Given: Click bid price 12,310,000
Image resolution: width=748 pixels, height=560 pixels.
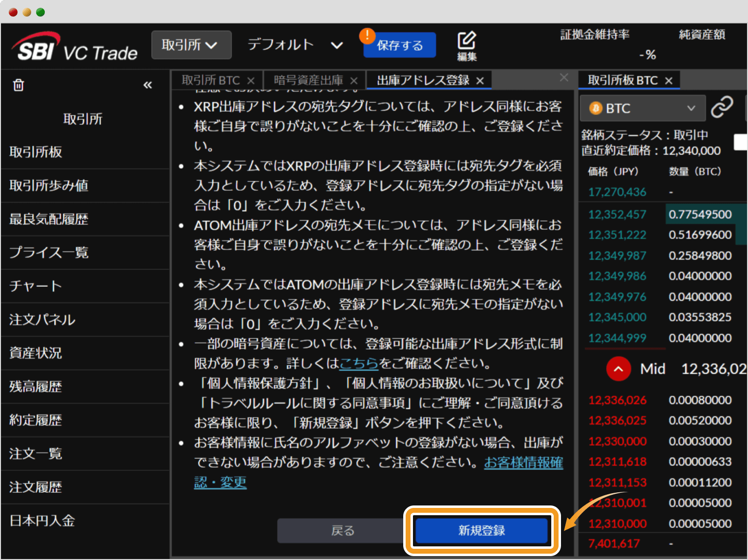Looking at the screenshot, I should pyautogui.click(x=617, y=523).
